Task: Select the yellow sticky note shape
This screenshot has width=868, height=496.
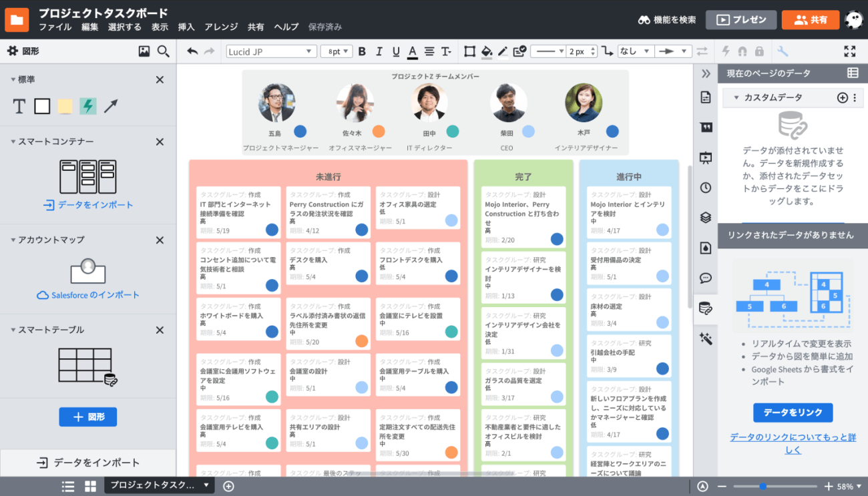Action: click(65, 105)
